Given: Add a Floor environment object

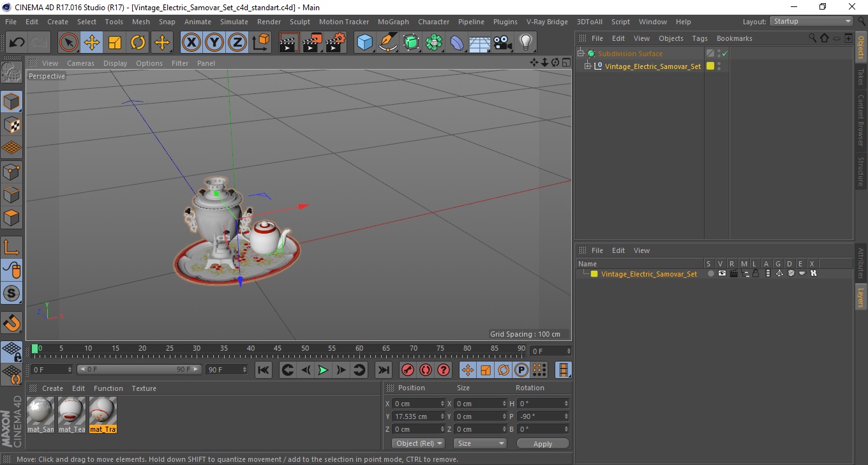Looking at the screenshot, I should pyautogui.click(x=480, y=43).
